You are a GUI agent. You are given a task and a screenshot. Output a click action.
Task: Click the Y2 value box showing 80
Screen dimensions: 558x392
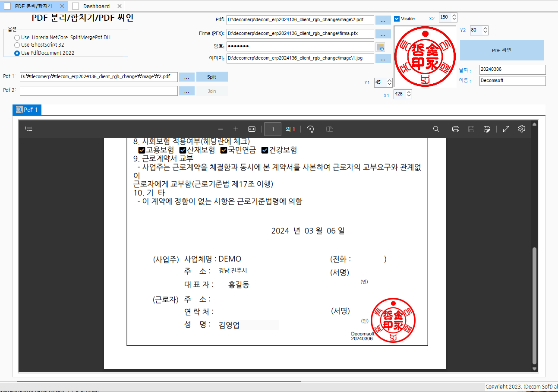coord(476,30)
